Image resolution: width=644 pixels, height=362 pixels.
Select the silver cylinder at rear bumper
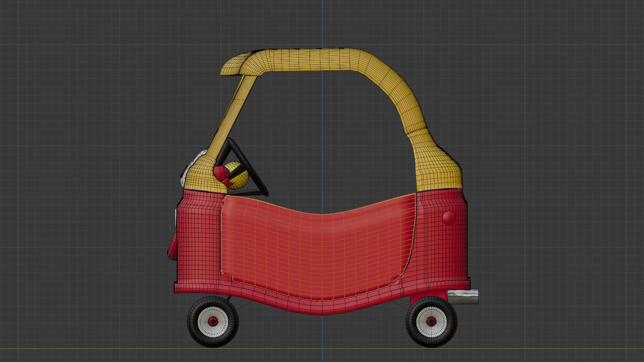(x=463, y=297)
